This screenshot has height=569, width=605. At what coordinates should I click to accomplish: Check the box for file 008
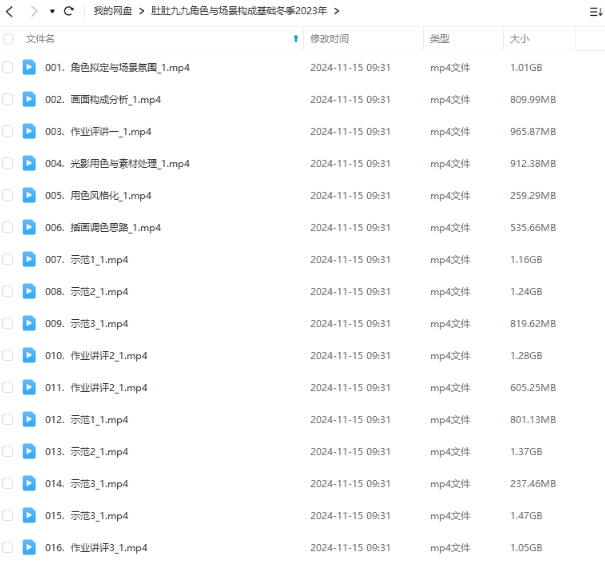[8, 291]
